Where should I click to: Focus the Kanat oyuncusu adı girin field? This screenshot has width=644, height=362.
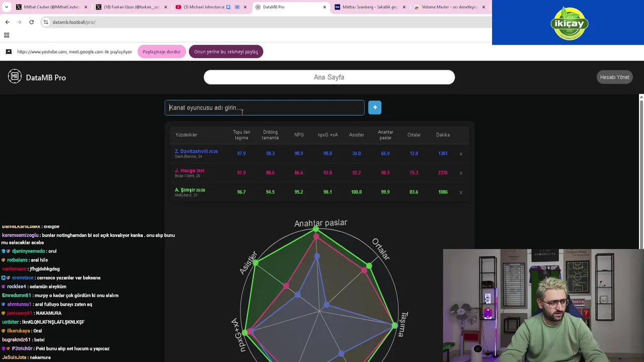coord(265,108)
